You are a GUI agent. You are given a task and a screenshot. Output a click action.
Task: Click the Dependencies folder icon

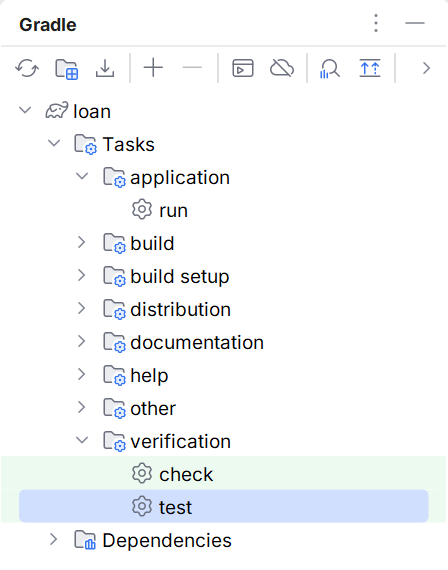(85, 540)
